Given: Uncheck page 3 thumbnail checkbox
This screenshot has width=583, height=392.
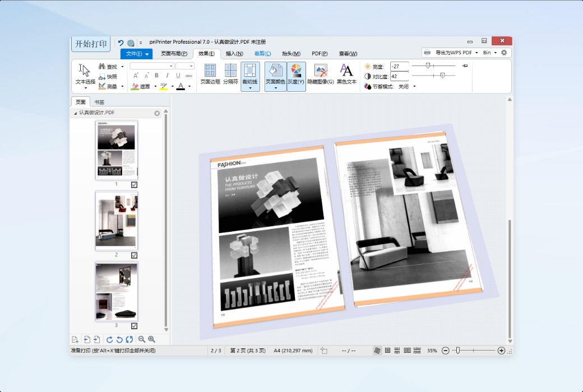Looking at the screenshot, I should tap(134, 326).
